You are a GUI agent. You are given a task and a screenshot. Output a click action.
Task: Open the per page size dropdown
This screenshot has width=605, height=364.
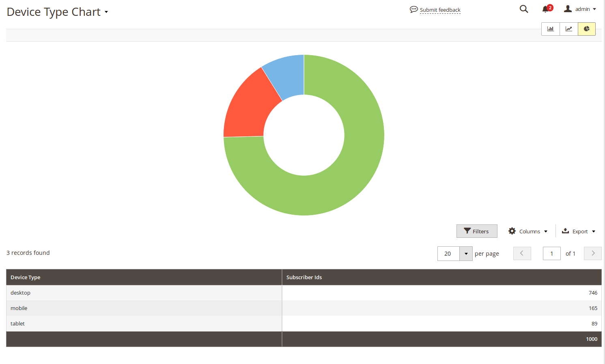(x=466, y=254)
